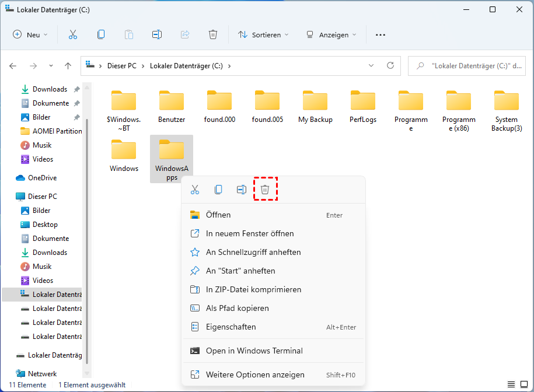Expand the recent locations chevron next to Forward

tap(51, 66)
